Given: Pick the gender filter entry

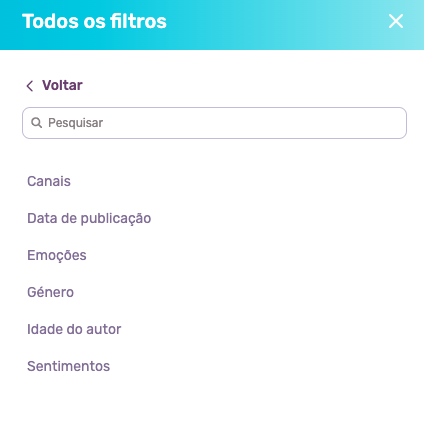Looking at the screenshot, I should tap(50, 292).
